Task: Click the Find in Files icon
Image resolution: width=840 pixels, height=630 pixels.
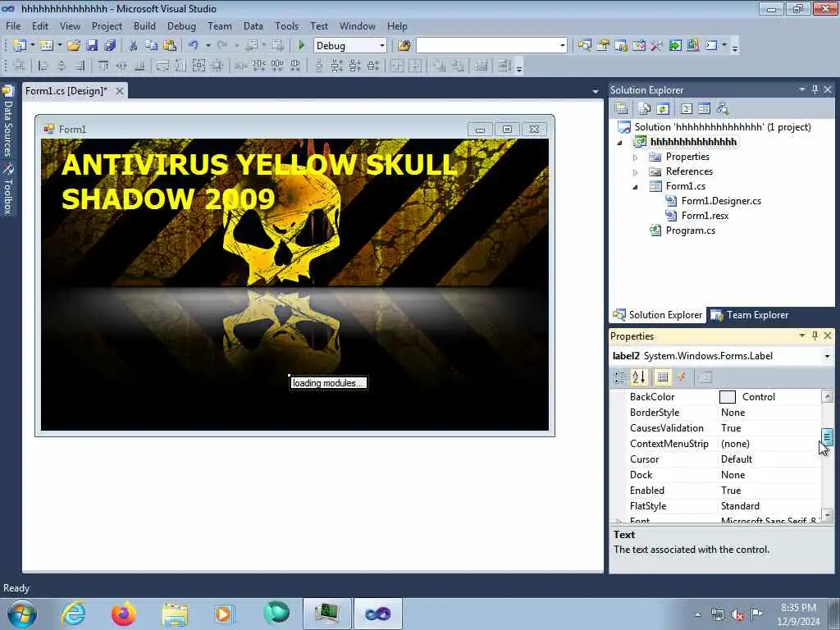Action: (x=404, y=46)
